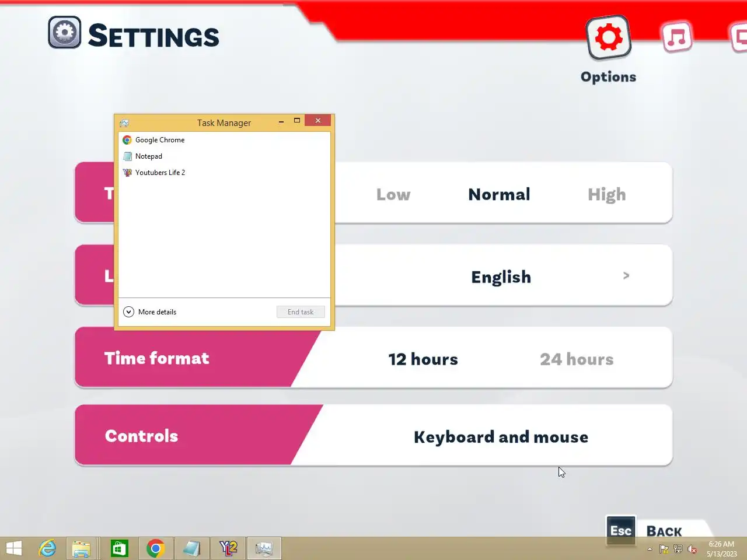Click the Notepad icon in Task Manager
747x560 pixels.
point(127,156)
